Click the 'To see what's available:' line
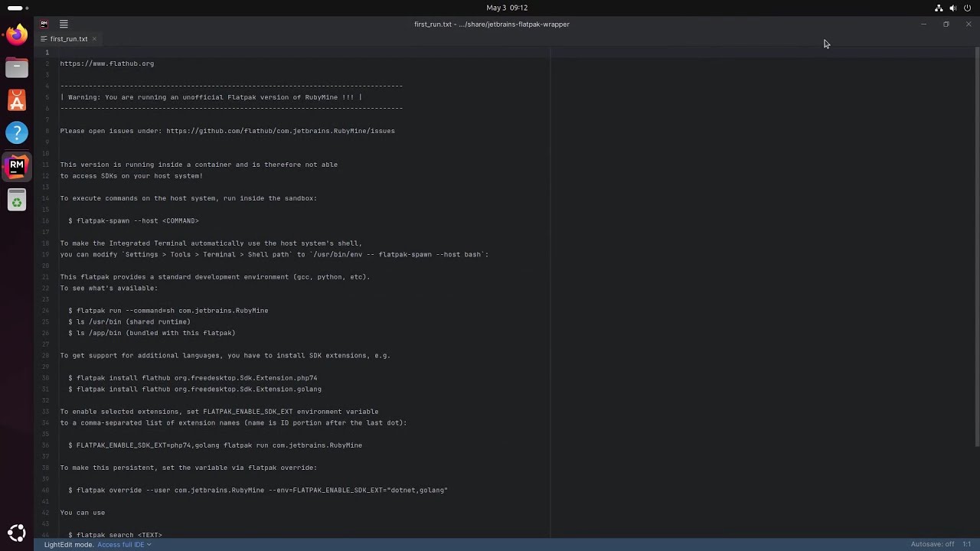Screen dimensions: 980x551 click(109, 289)
